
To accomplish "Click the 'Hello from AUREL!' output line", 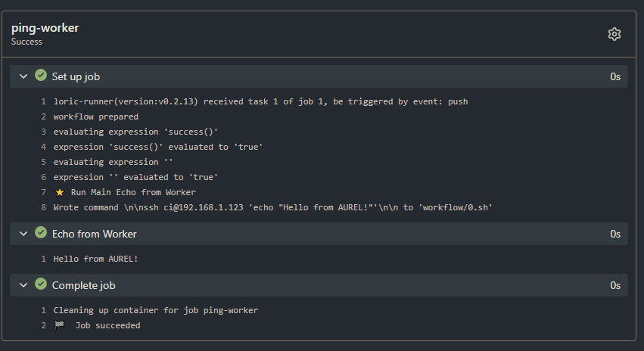I will 95,259.
